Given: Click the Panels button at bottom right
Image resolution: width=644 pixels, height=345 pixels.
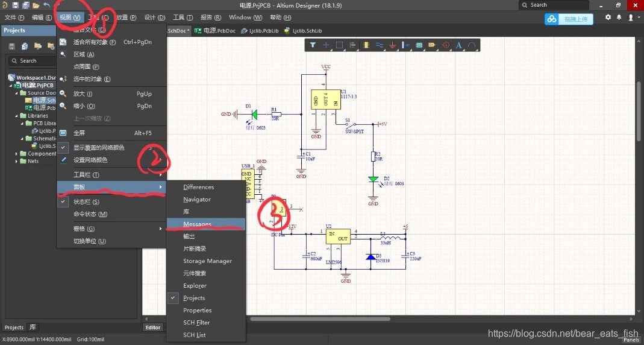Looking at the screenshot, I should 631,340.
